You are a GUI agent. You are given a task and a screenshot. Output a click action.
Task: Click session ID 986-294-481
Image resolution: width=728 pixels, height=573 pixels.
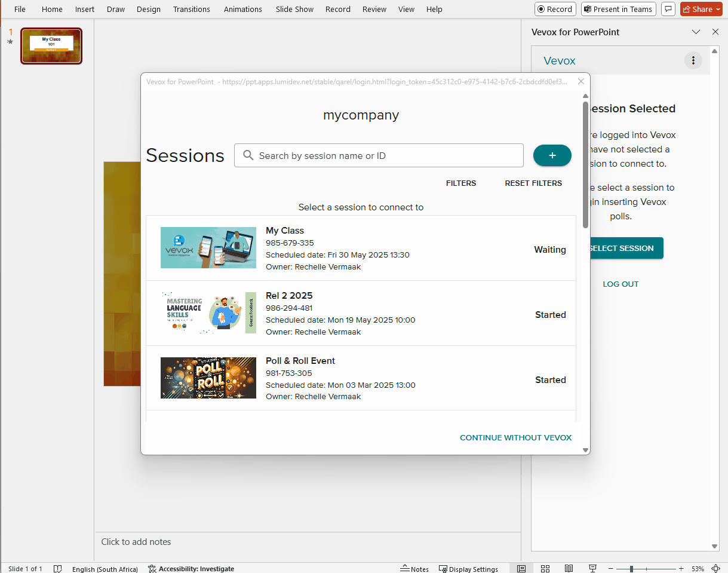(x=289, y=308)
